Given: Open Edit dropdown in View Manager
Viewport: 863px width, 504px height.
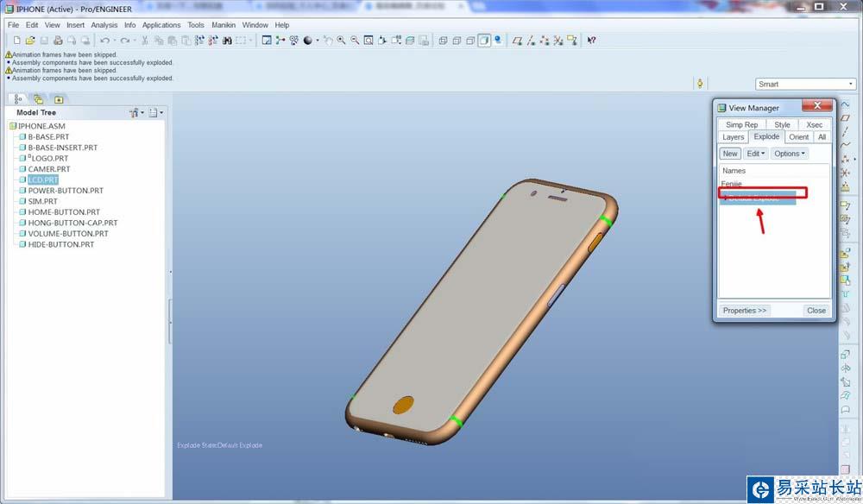Looking at the screenshot, I should [756, 154].
